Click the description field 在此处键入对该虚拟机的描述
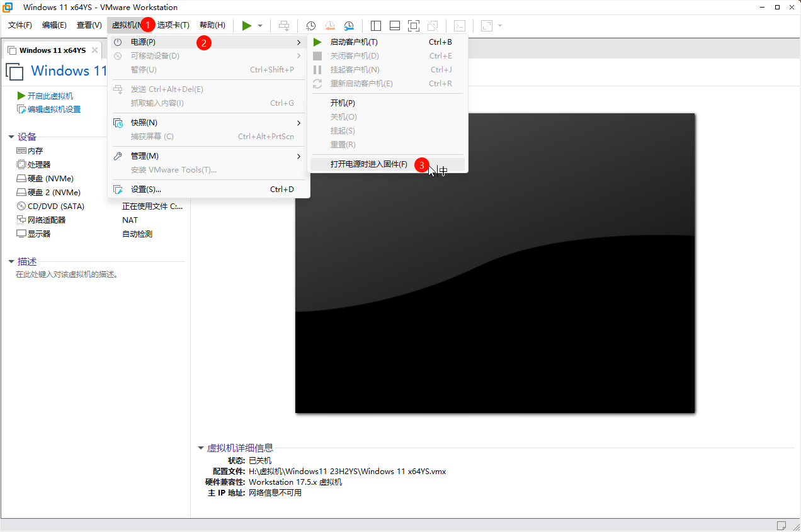Viewport: 801px width, 532px height. [67, 275]
